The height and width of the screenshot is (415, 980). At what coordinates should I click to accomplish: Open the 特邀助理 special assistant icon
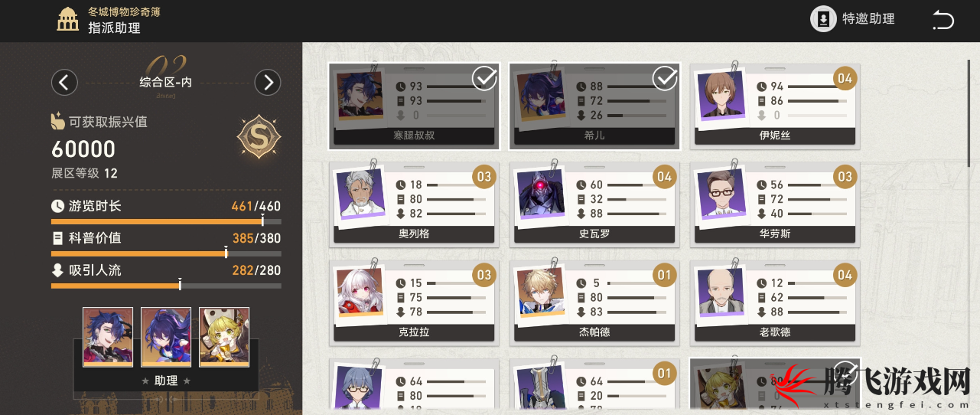pyautogui.click(x=823, y=19)
